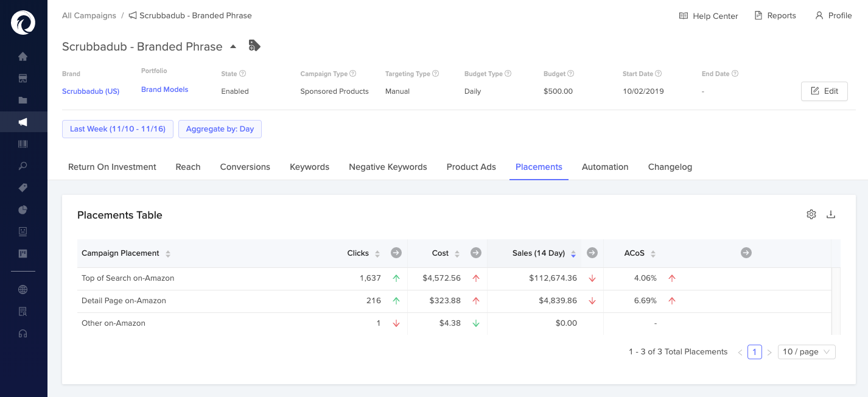868x397 pixels.
Task: Open the 10 / page size dropdown
Action: click(x=807, y=352)
